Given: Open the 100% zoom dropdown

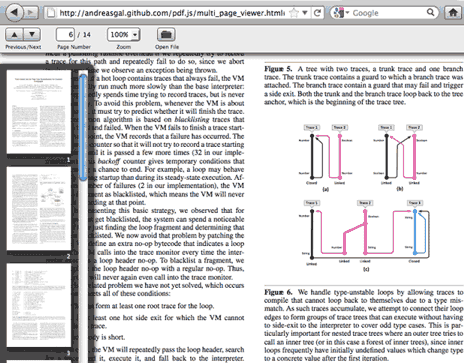Looking at the screenshot, I should pyautogui.click(x=124, y=34).
